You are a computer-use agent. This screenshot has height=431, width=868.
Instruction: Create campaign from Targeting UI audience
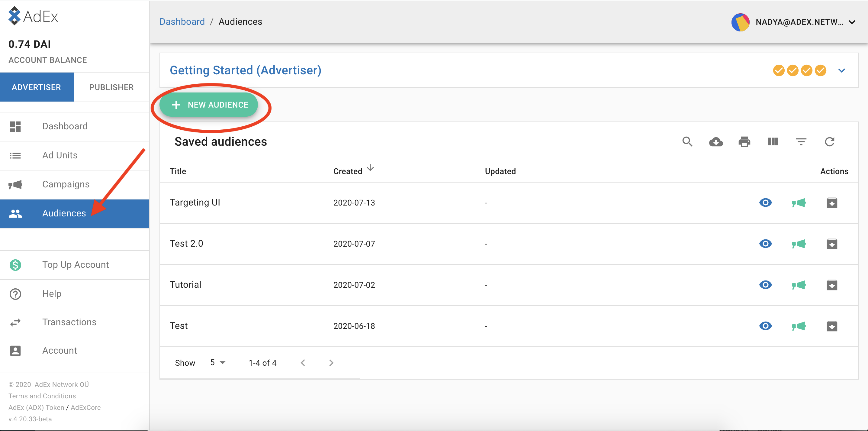point(799,203)
